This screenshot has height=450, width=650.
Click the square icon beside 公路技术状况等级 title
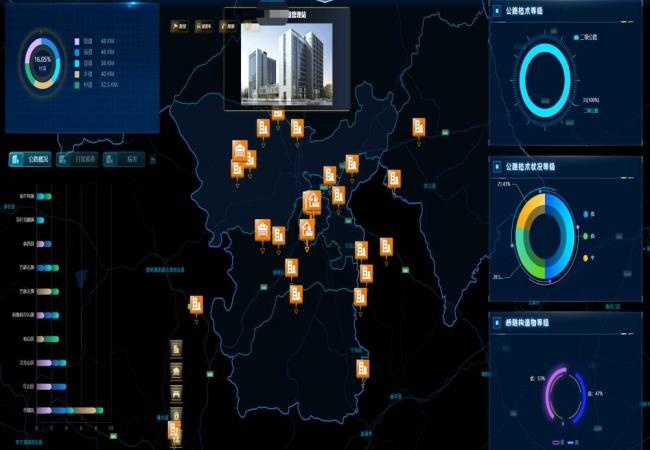[x=499, y=166]
